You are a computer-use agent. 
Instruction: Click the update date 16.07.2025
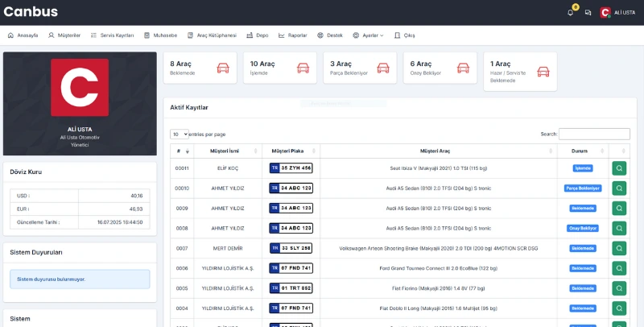[x=120, y=222]
